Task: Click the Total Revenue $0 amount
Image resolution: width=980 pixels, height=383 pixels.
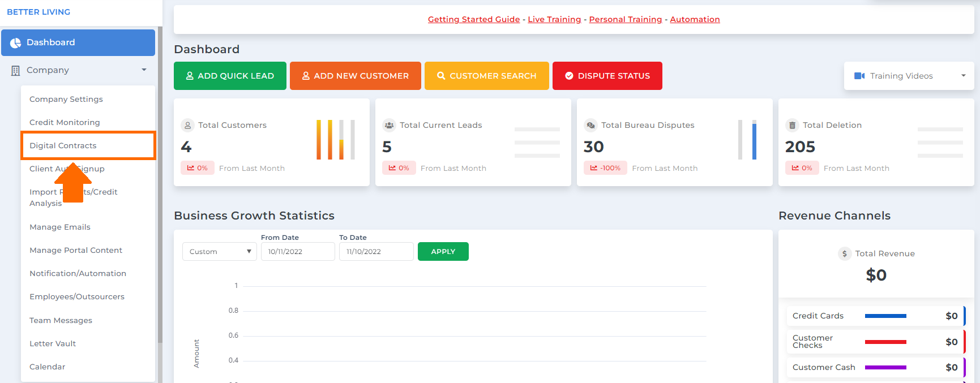Action: point(876,276)
